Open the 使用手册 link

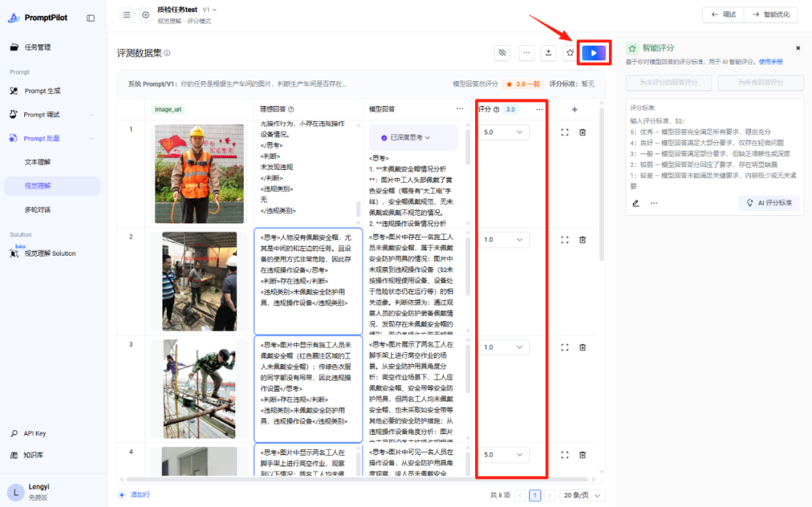tap(771, 62)
